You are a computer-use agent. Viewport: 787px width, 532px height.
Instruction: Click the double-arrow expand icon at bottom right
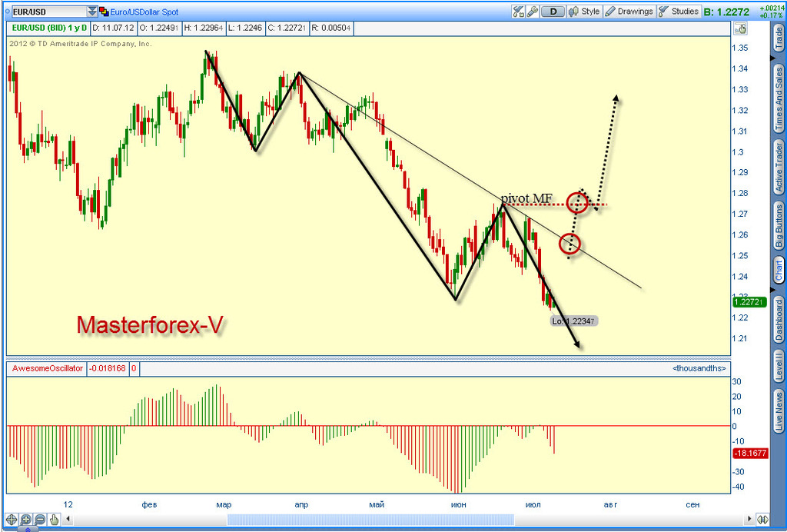[762, 519]
